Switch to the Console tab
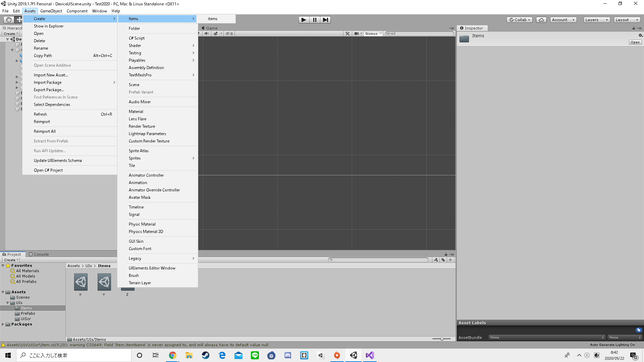The image size is (644, 362). pos(39,254)
